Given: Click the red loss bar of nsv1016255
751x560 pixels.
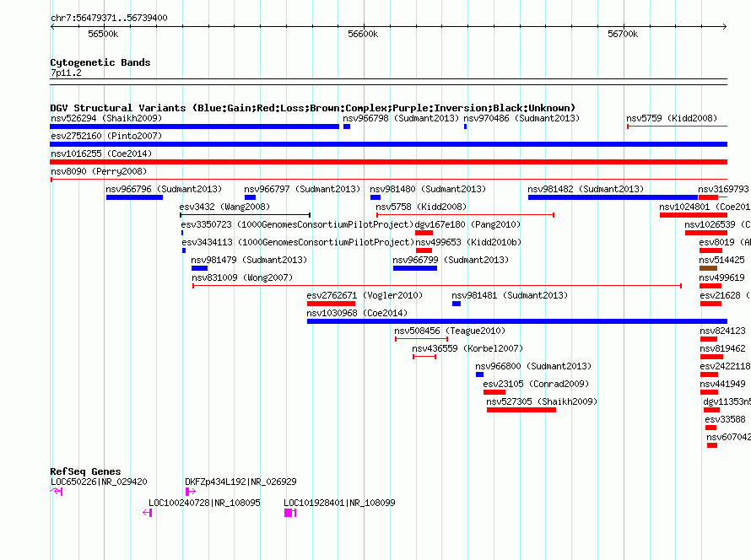Looking at the screenshot, I should click(x=388, y=162).
